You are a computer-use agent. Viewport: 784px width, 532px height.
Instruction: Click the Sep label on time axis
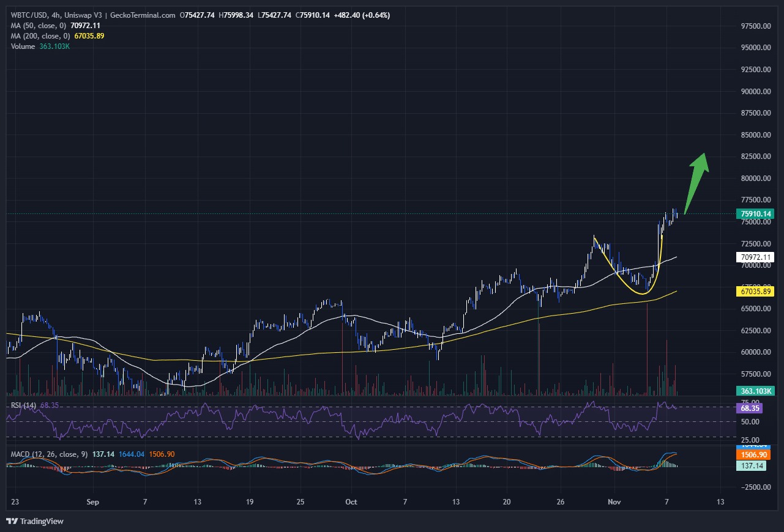92,502
